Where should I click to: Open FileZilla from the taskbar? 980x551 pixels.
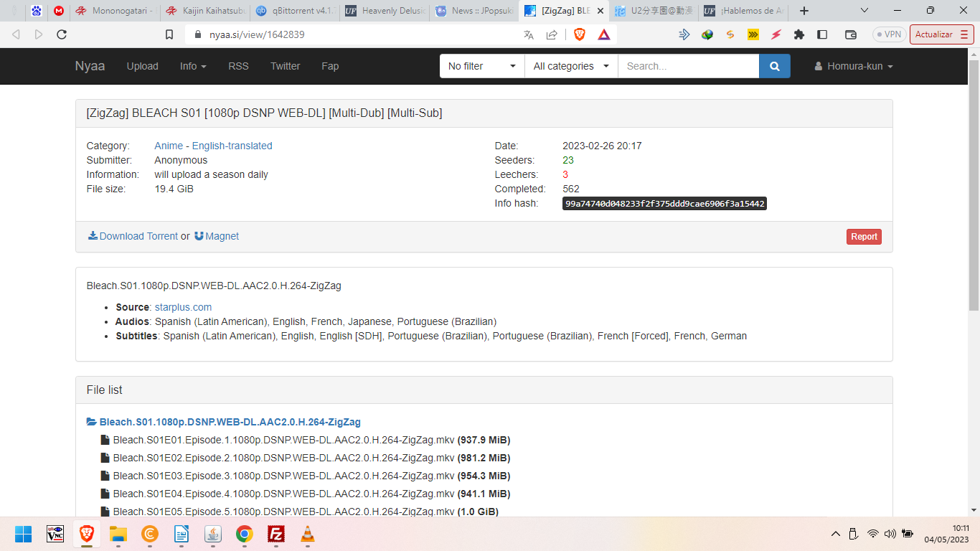point(276,534)
